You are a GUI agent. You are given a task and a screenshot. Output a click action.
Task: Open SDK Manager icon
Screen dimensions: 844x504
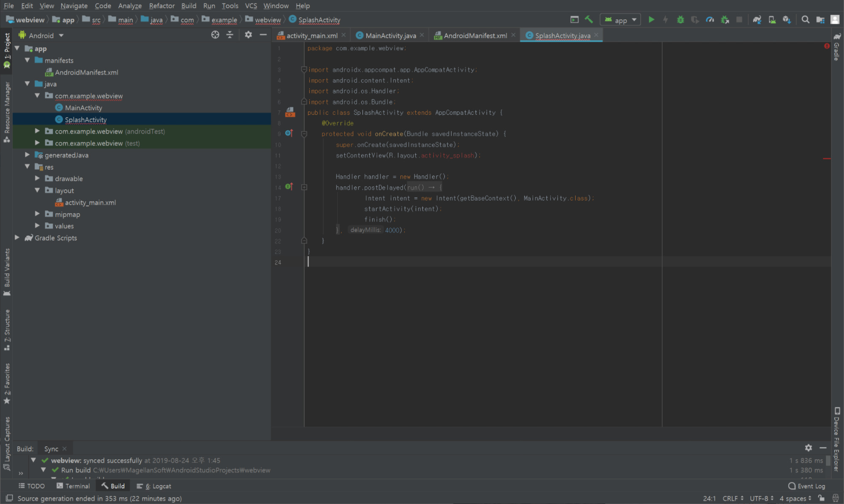(787, 20)
